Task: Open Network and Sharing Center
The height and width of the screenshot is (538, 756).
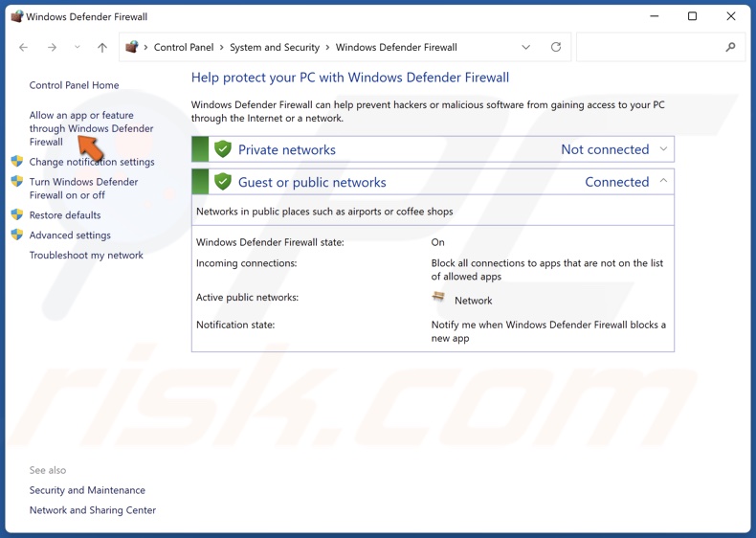Action: (x=93, y=510)
